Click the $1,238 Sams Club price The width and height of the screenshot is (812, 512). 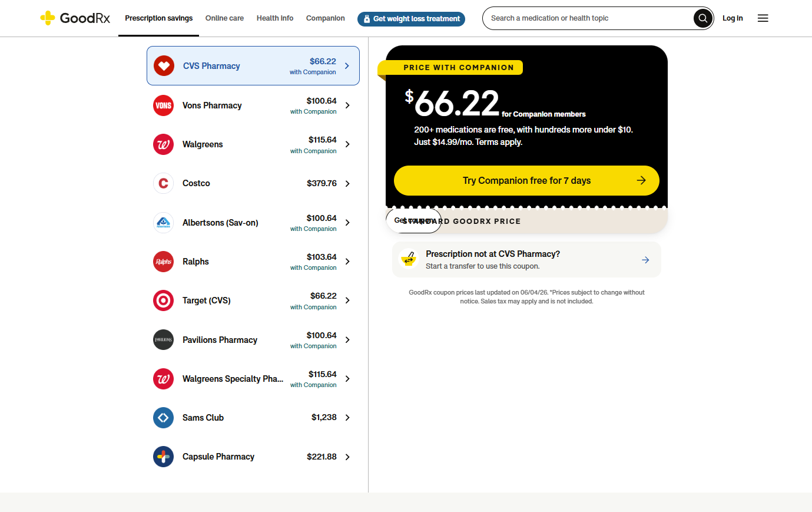click(324, 417)
